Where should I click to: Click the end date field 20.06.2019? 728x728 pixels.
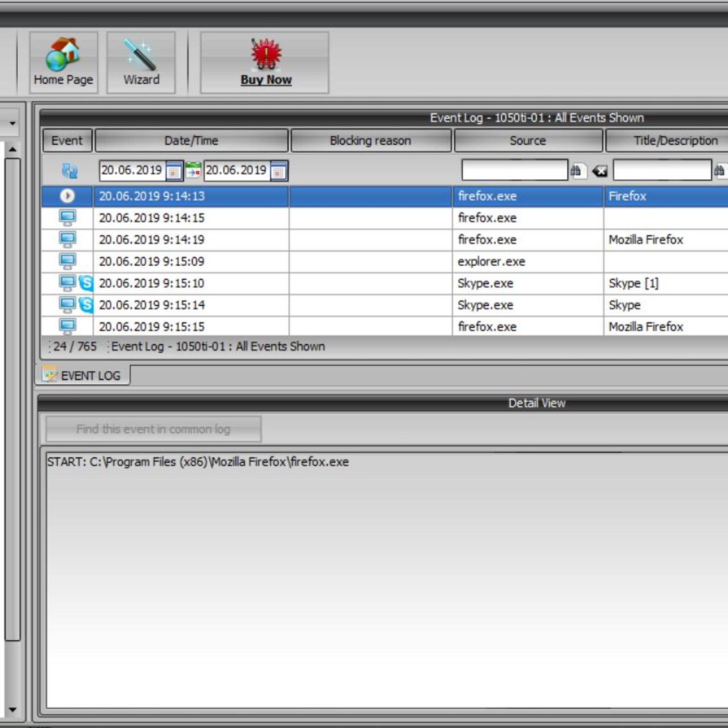237,171
